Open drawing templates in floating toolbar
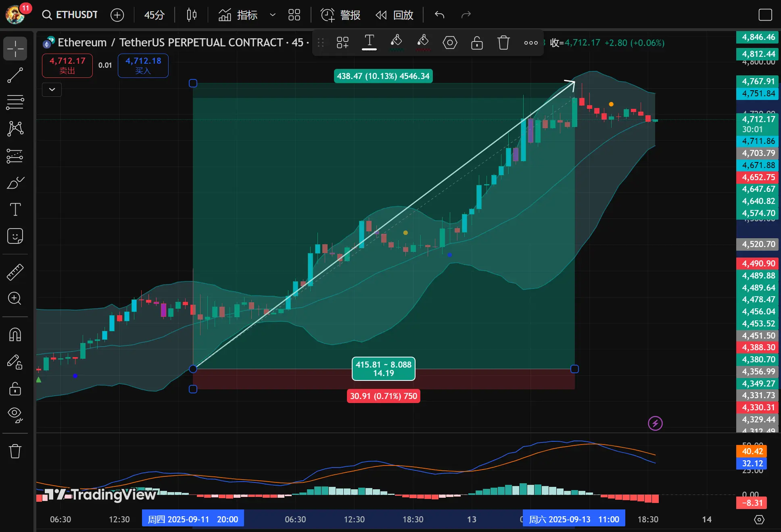The height and width of the screenshot is (532, 781). click(342, 43)
